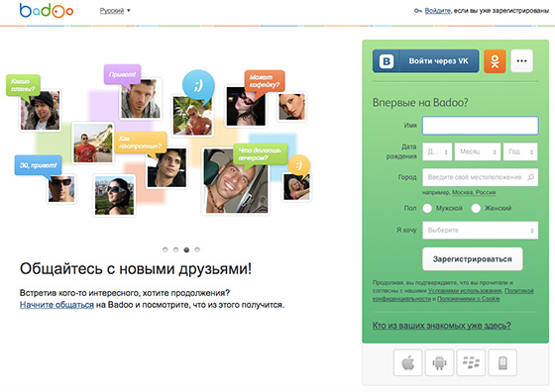This screenshot has width=555, height=392.
Task: Click photo of man in red shirt
Action: click(93, 144)
